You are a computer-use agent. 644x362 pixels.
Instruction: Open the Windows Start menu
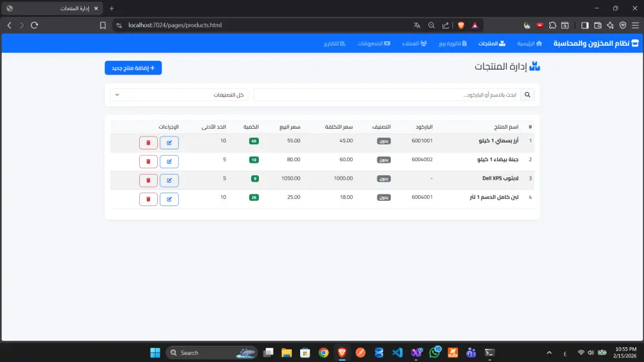155,352
